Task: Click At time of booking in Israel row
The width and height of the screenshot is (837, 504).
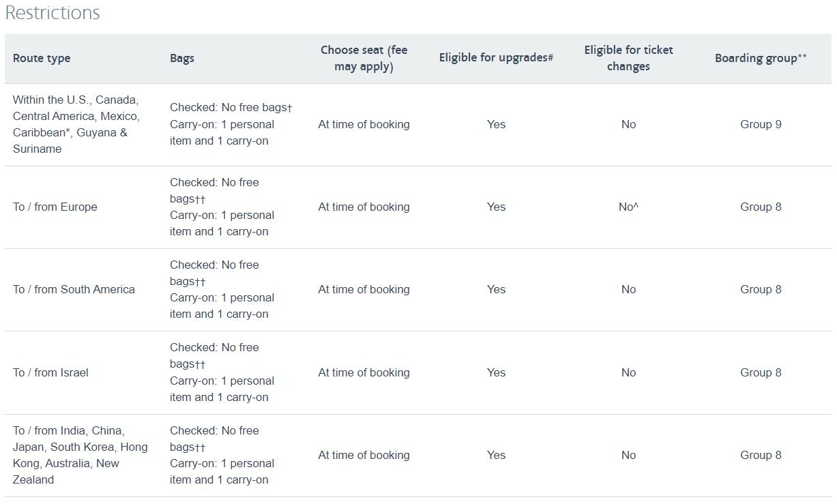Action: 364,373
